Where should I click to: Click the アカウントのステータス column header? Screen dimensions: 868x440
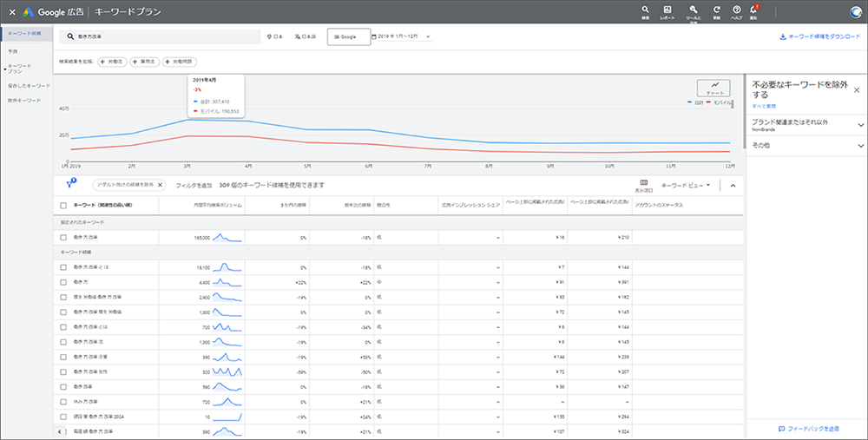(x=659, y=206)
